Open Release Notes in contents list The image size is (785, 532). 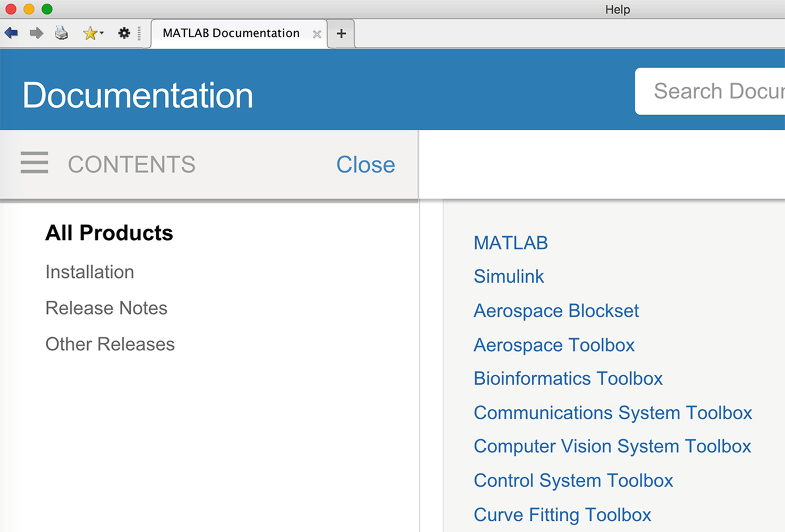(106, 308)
